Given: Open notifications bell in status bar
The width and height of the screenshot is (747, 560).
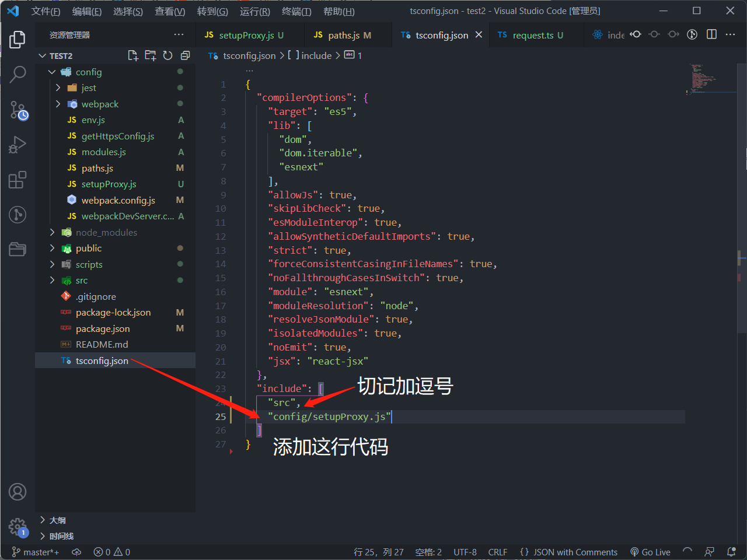Looking at the screenshot, I should point(731,552).
